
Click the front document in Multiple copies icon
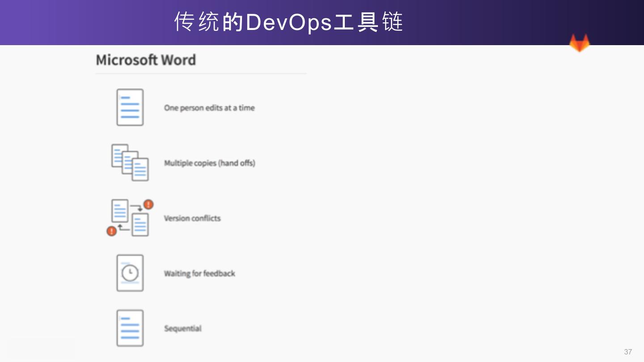(140, 170)
